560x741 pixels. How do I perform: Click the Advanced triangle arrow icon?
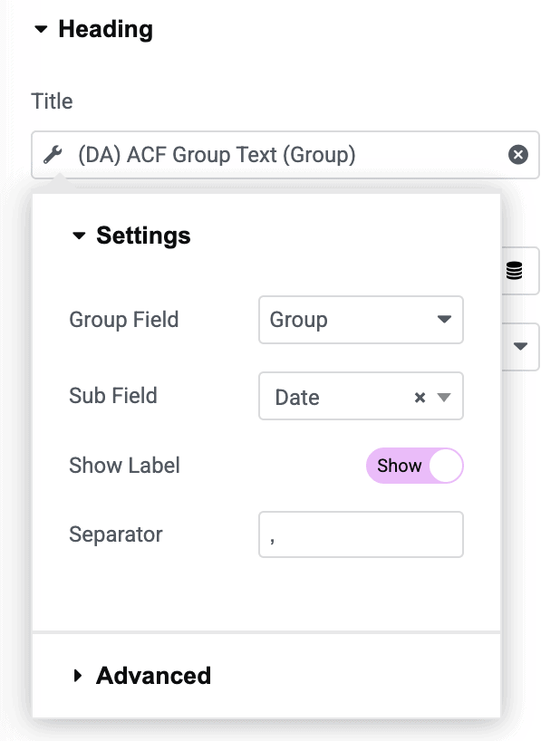click(x=78, y=676)
